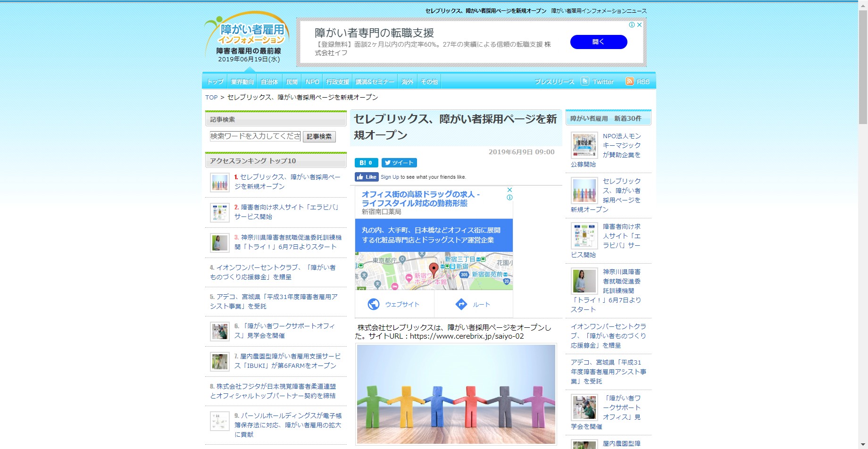The height and width of the screenshot is (449, 868).
Task: Open ranking 5 アデコ 宮城県 link
Action: click(x=274, y=301)
